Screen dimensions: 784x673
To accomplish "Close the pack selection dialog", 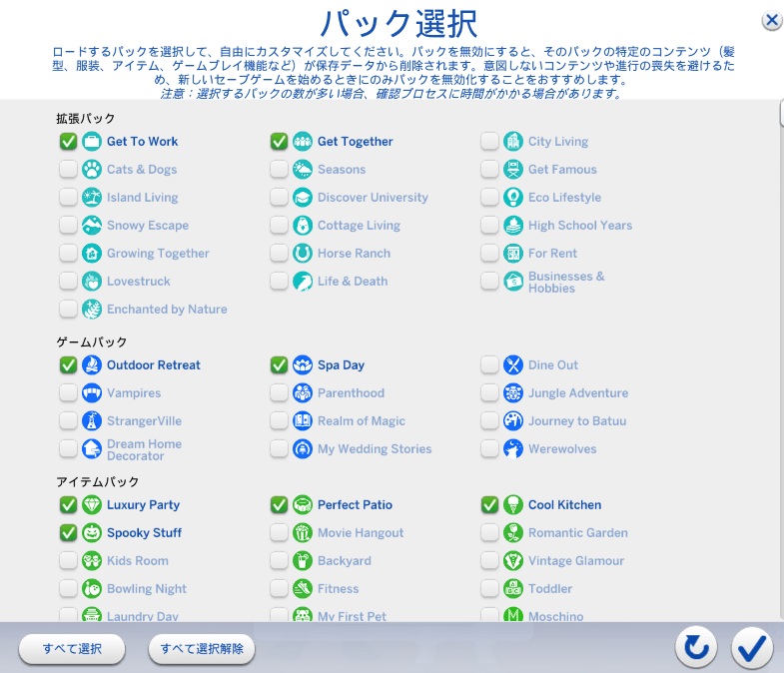I will (x=772, y=21).
